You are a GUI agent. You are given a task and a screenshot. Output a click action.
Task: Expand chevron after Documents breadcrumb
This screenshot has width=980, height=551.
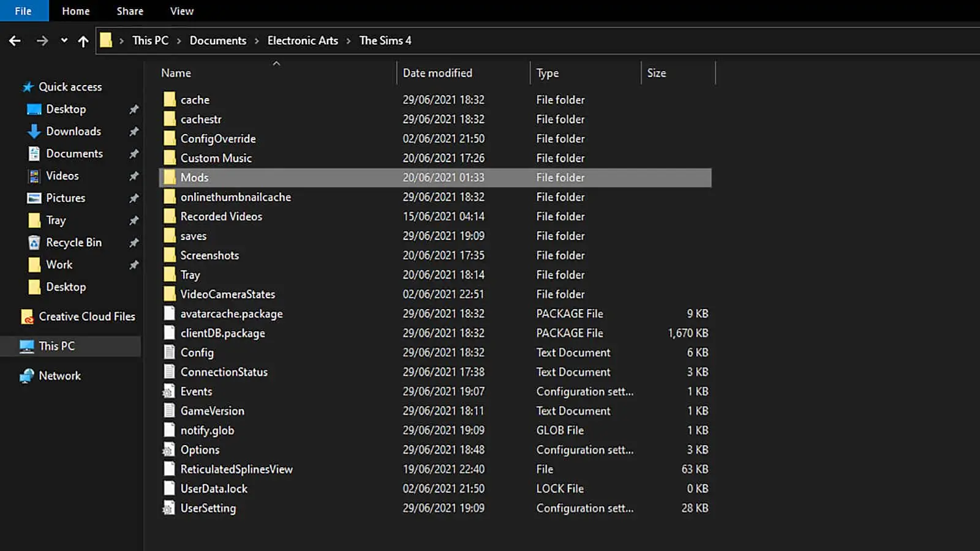click(257, 41)
